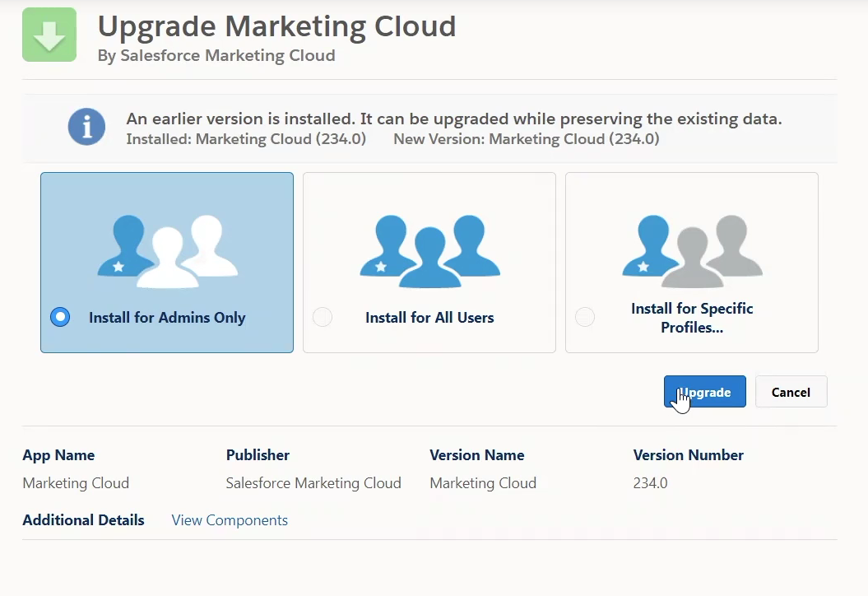
Task: Select the Install for All Users radio button
Action: coord(323,317)
